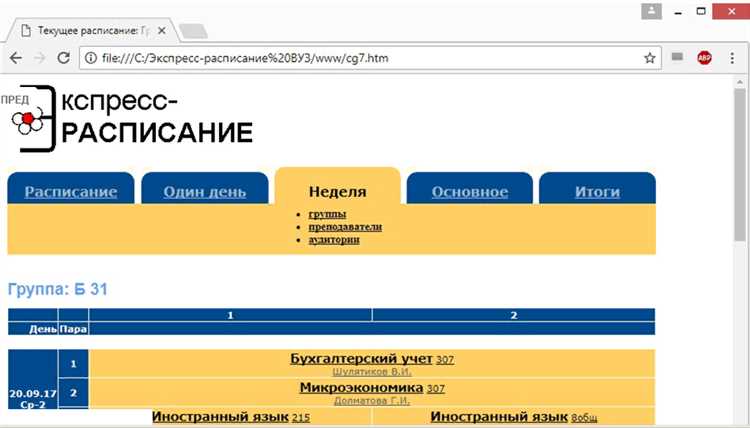
Task: Click the date cell 20.09.17 Ср-2
Action: pyautogui.click(x=33, y=379)
